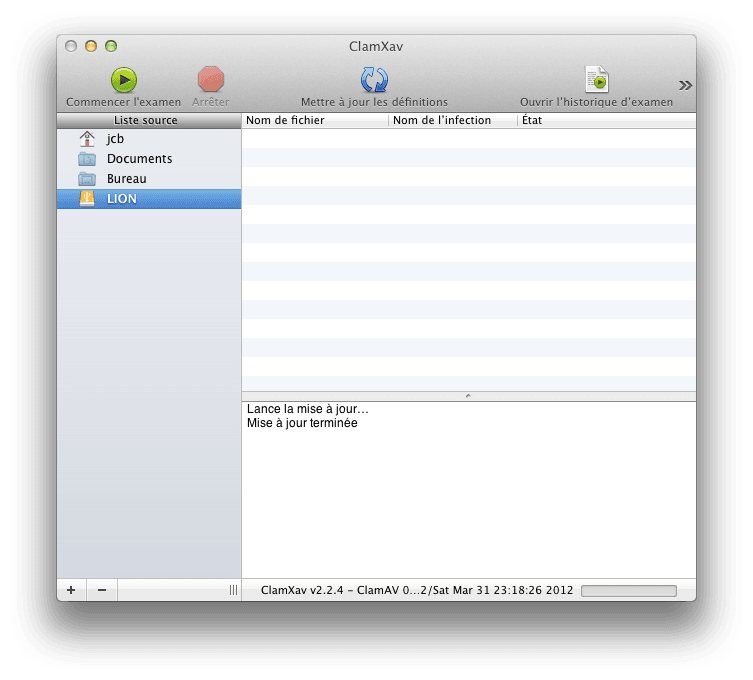Click the sidebar resize grip handle
The height and width of the screenshot is (680, 753).
(x=233, y=590)
